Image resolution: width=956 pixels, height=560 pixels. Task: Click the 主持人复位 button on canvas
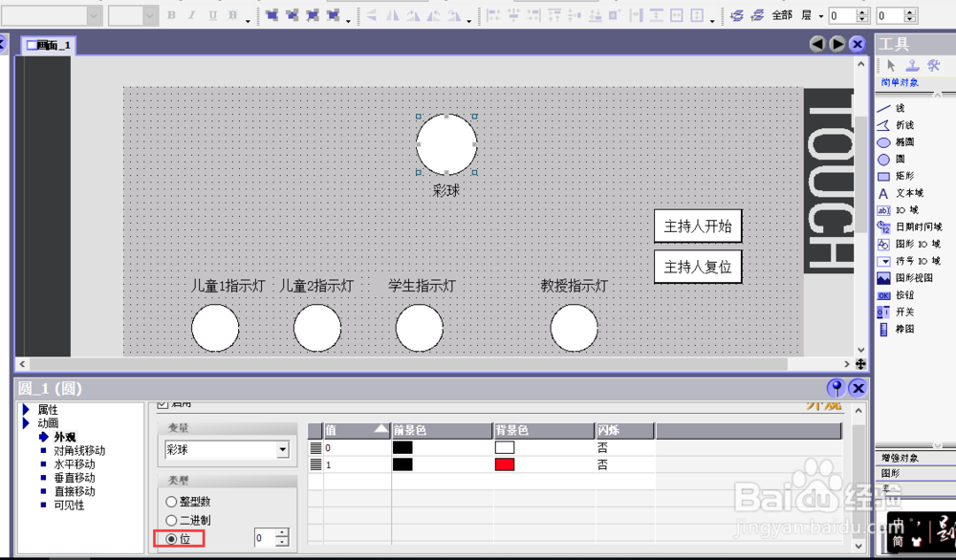pos(698,267)
